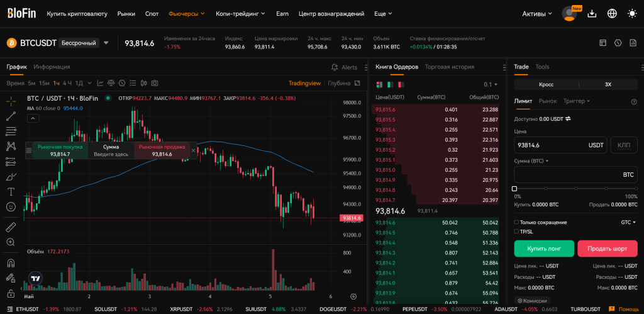Click Купить лонг button
Viewport: 644px width, 314px height.
click(544, 249)
